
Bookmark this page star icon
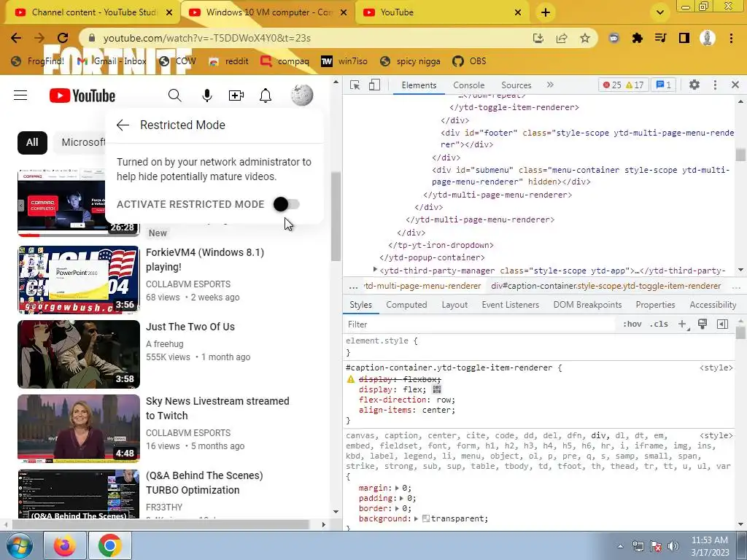point(585,38)
